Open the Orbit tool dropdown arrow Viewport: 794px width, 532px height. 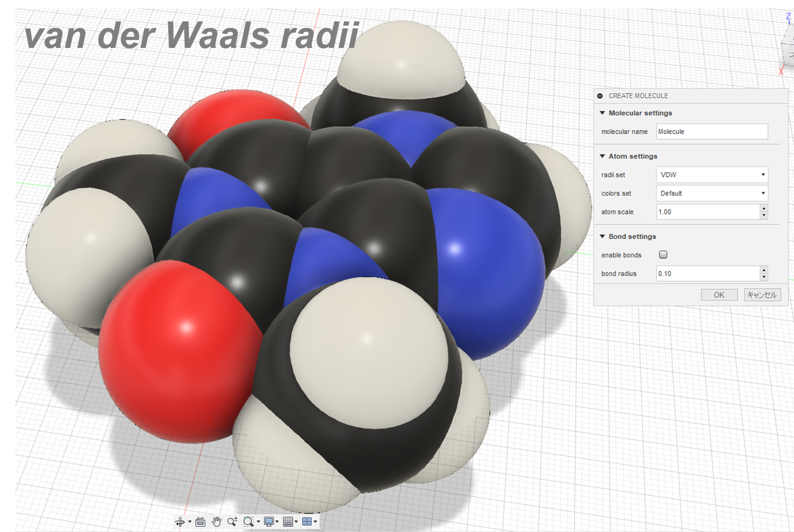click(190, 522)
